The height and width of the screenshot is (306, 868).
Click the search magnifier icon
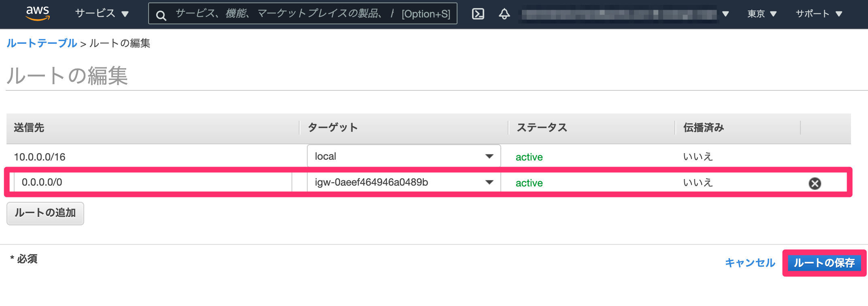tap(161, 15)
